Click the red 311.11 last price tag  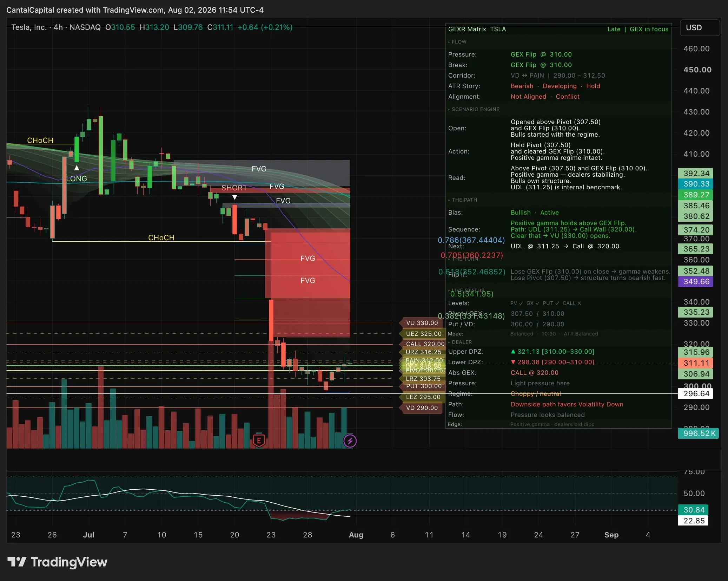(696, 363)
